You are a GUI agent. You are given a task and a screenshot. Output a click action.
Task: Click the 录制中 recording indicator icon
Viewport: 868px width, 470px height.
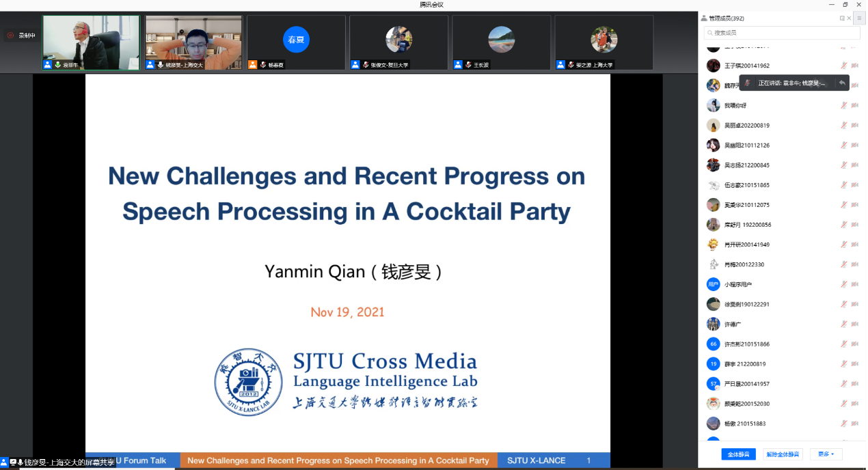tap(10, 36)
